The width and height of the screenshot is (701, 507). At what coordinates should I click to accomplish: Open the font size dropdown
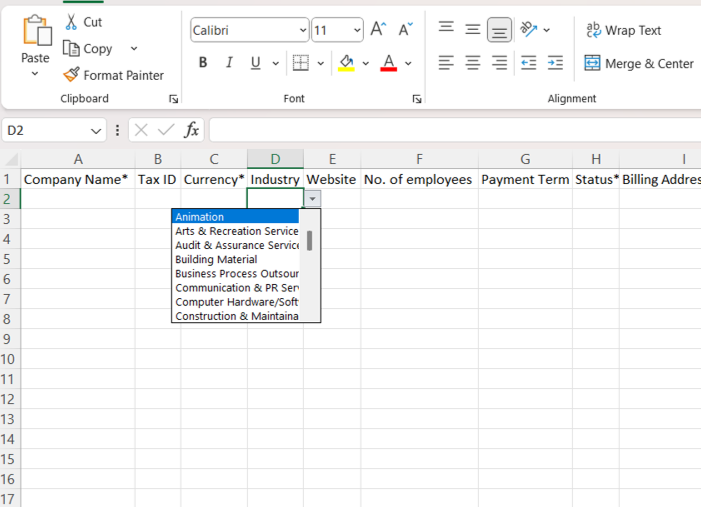(x=356, y=30)
